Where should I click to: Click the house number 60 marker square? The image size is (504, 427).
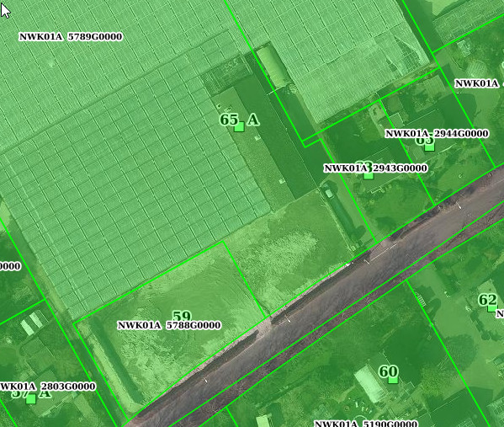(393, 380)
